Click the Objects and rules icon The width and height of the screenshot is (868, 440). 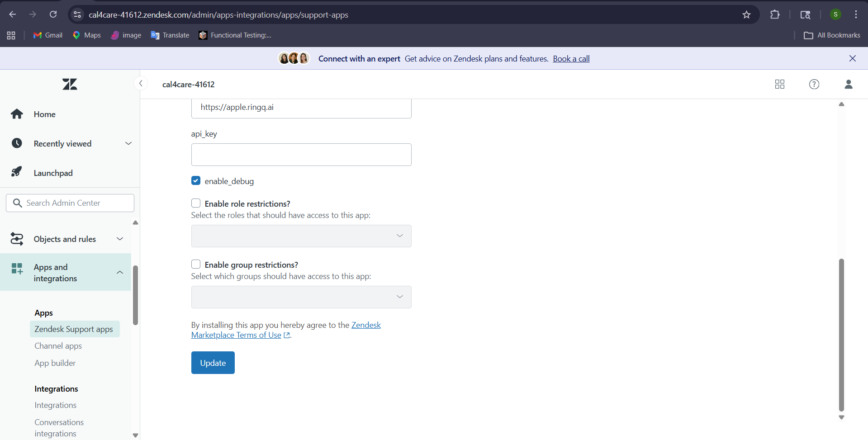[x=17, y=239]
